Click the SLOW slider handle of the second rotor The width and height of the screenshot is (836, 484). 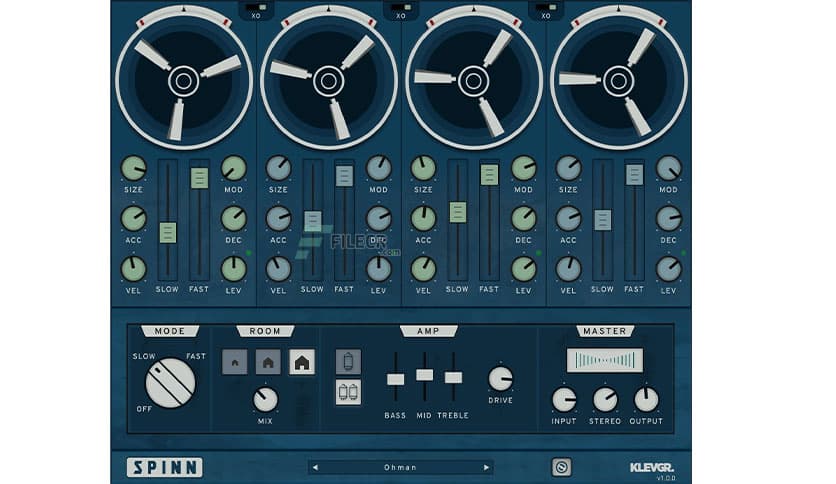pyautogui.click(x=312, y=222)
